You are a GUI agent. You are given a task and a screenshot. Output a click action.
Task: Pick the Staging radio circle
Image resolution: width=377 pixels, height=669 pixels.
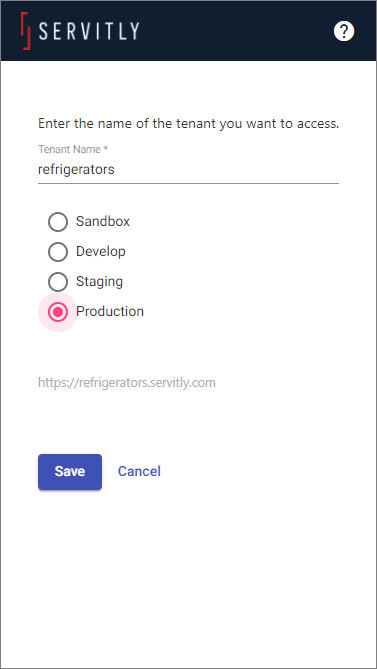coord(58,282)
